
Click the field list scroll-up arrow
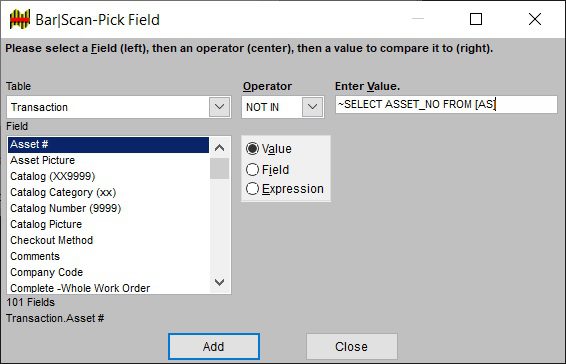point(219,148)
